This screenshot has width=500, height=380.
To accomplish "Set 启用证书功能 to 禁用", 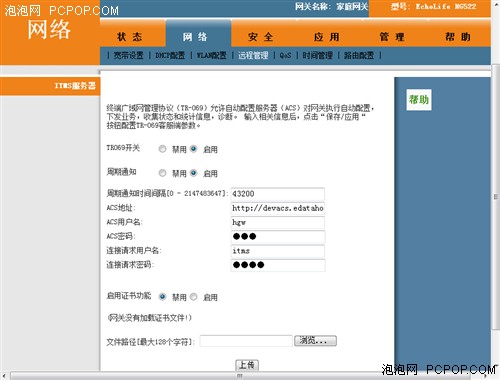I will pos(162,297).
